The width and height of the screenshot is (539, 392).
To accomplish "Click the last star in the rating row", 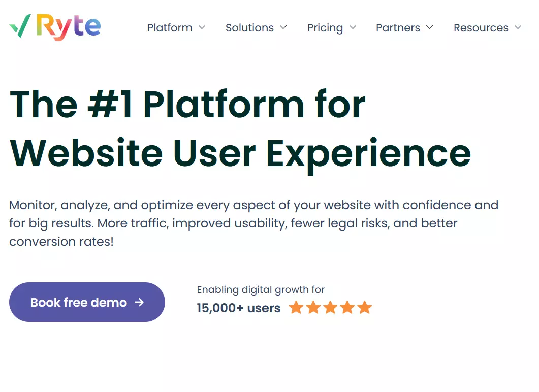I will [x=364, y=307].
